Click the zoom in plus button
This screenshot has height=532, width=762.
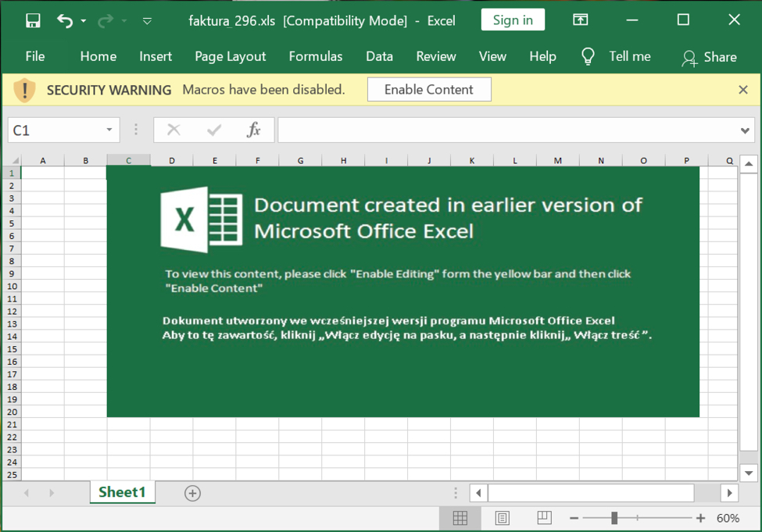(x=700, y=519)
